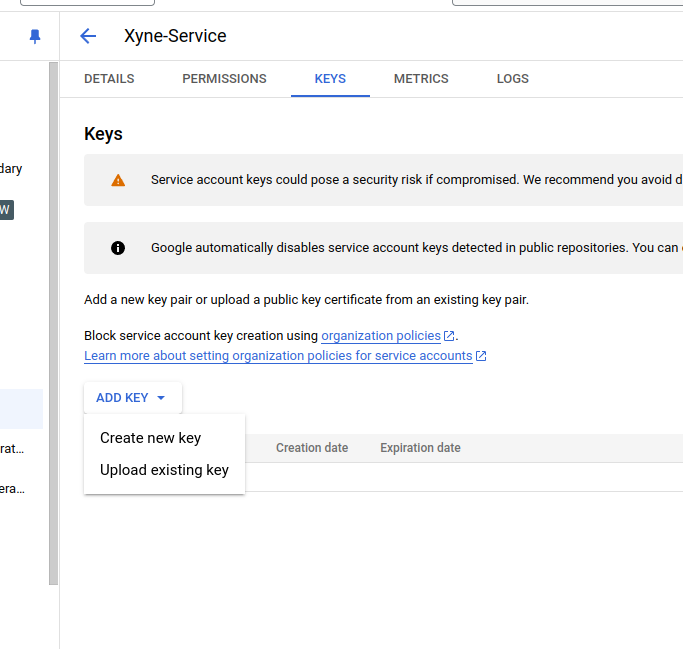Click the sidebar vertical scrollbar

(54, 323)
